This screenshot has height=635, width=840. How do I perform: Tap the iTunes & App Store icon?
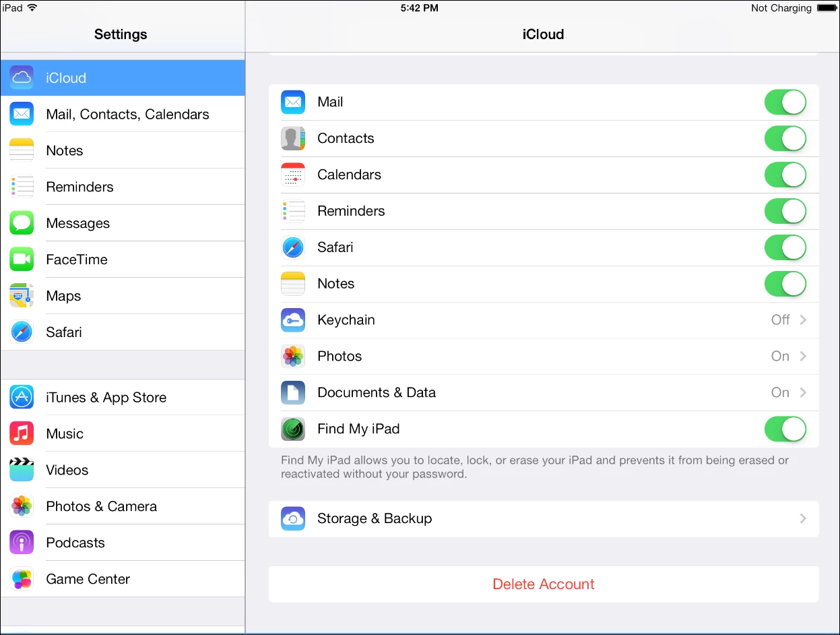coord(22,398)
